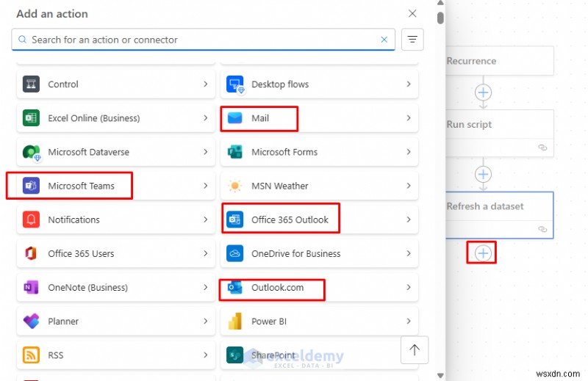Choose the Outlook.com icon

pyautogui.click(x=234, y=287)
